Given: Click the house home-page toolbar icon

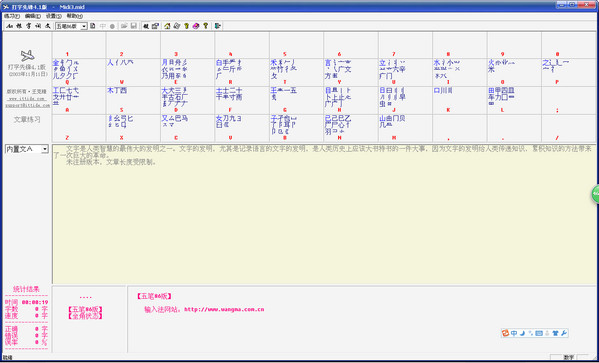Looking at the screenshot, I should pos(167,26).
